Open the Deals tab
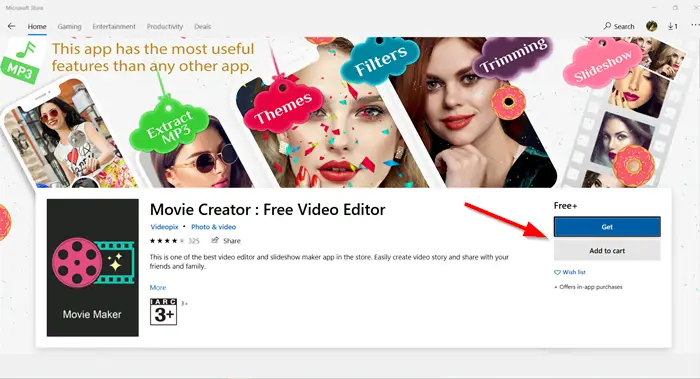The image size is (700, 379). (202, 27)
